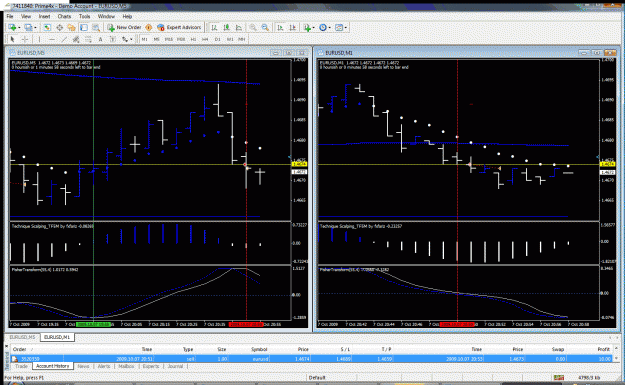This screenshot has height=385, width=625.
Task: Switch to the Trade tab
Action: 21,366
